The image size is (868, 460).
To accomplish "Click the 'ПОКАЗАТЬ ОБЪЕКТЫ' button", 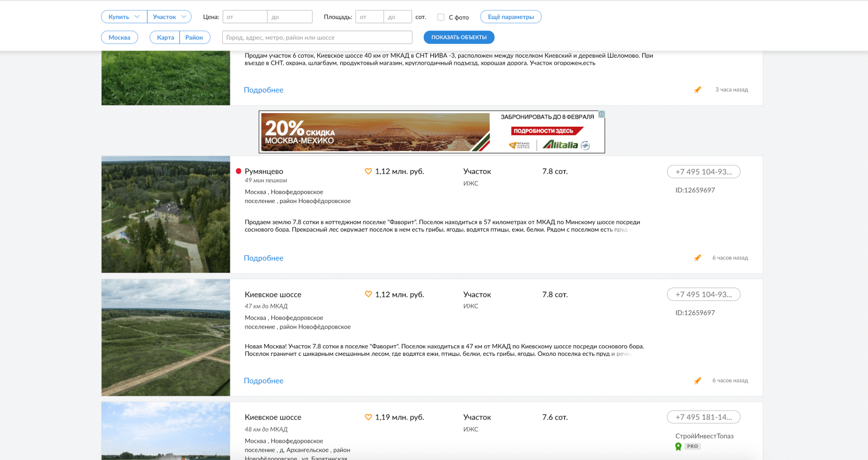I will tap(459, 37).
